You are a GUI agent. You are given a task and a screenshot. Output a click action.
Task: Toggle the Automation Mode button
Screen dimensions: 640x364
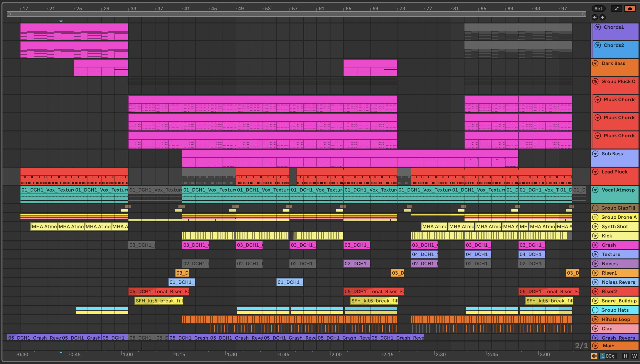(x=617, y=9)
